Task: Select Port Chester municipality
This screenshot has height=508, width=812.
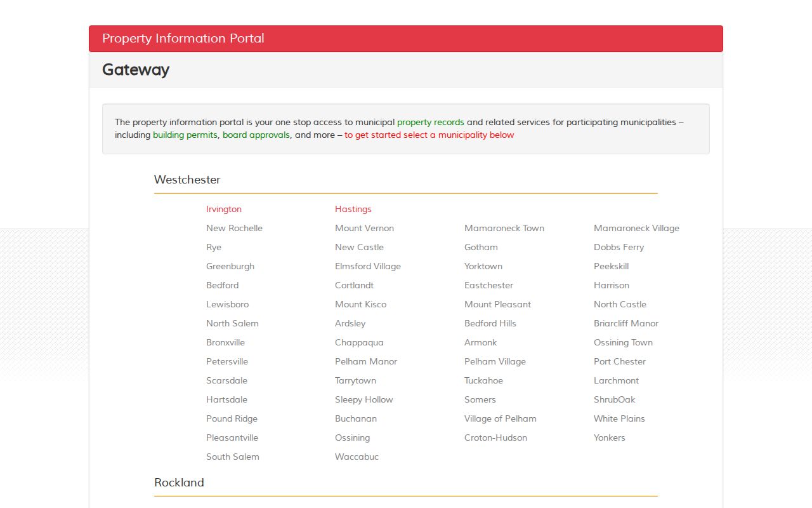Action: pyautogui.click(x=620, y=361)
